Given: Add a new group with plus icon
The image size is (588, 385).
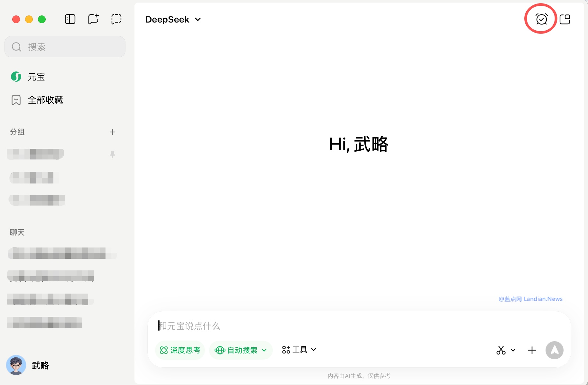Looking at the screenshot, I should pos(112,132).
